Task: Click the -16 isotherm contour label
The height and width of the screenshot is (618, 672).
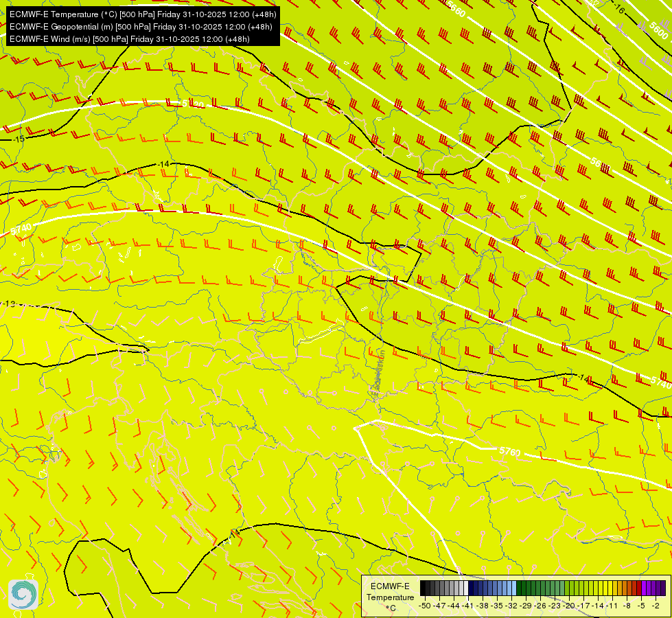Action: pos(618,8)
